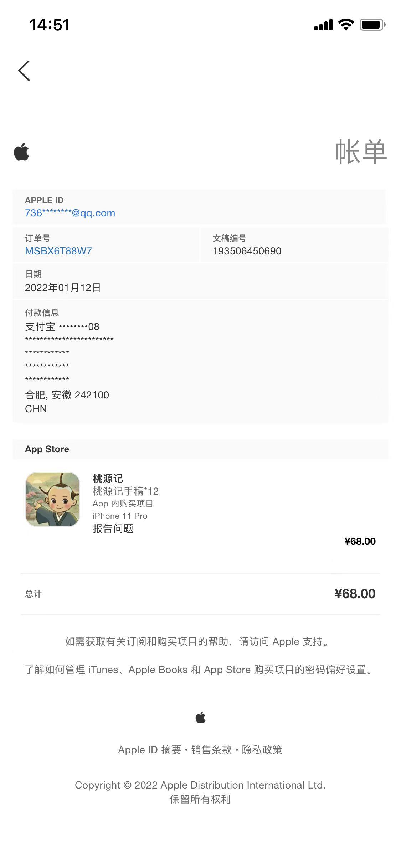Open the Apple ID 摘要 link
Screen dimensions: 401x868
[150, 750]
